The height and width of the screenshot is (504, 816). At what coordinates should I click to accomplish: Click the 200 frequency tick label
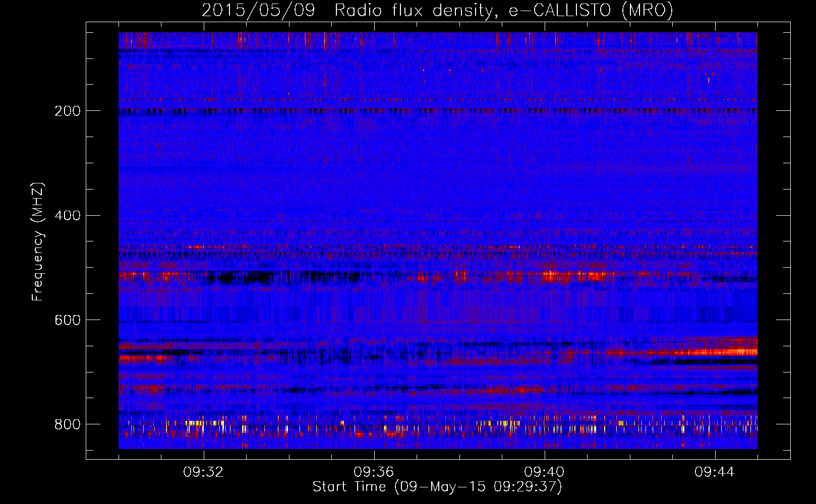coord(68,111)
